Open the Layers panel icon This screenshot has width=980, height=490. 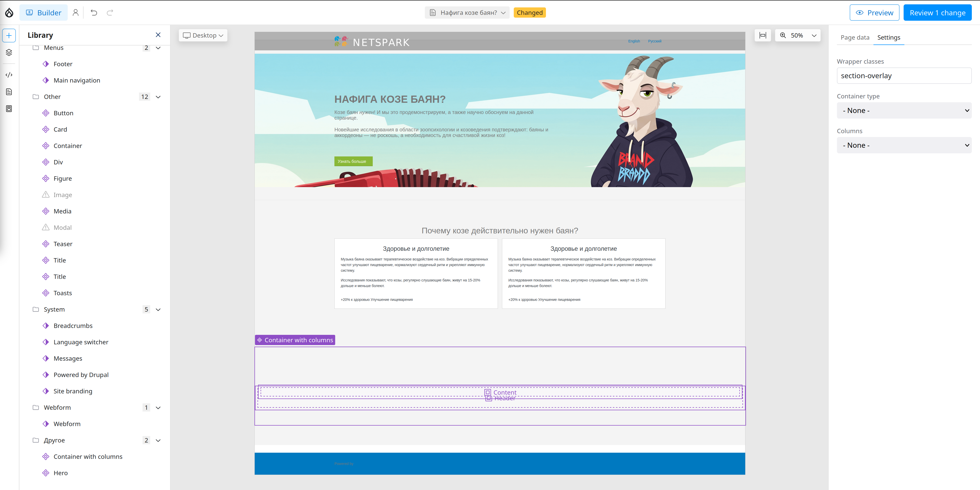click(9, 53)
